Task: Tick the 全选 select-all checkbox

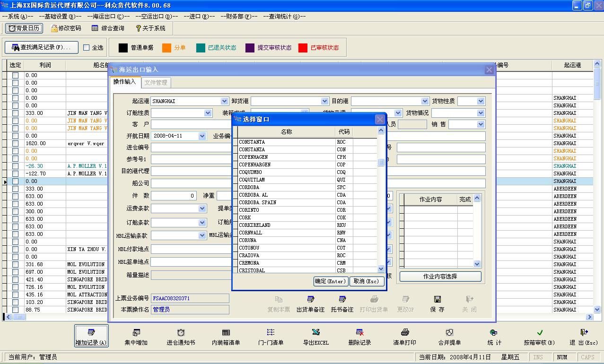Action: coord(86,48)
